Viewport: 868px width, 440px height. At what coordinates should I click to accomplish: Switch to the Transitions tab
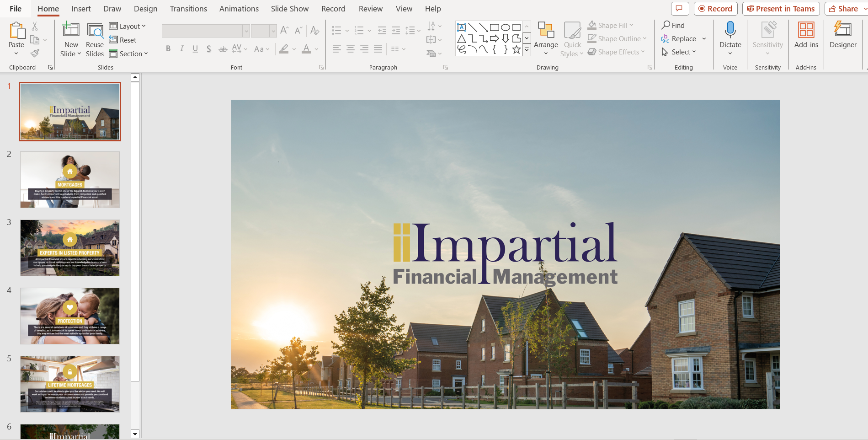(188, 9)
